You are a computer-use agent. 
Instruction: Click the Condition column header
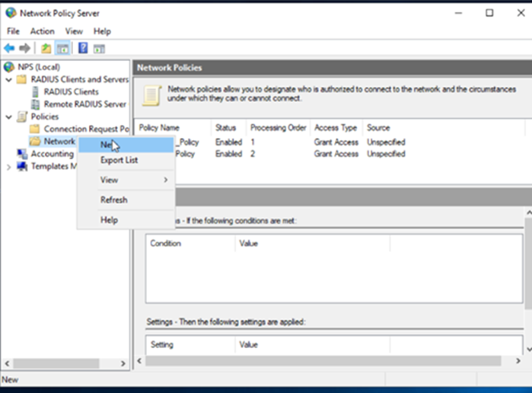pos(191,243)
